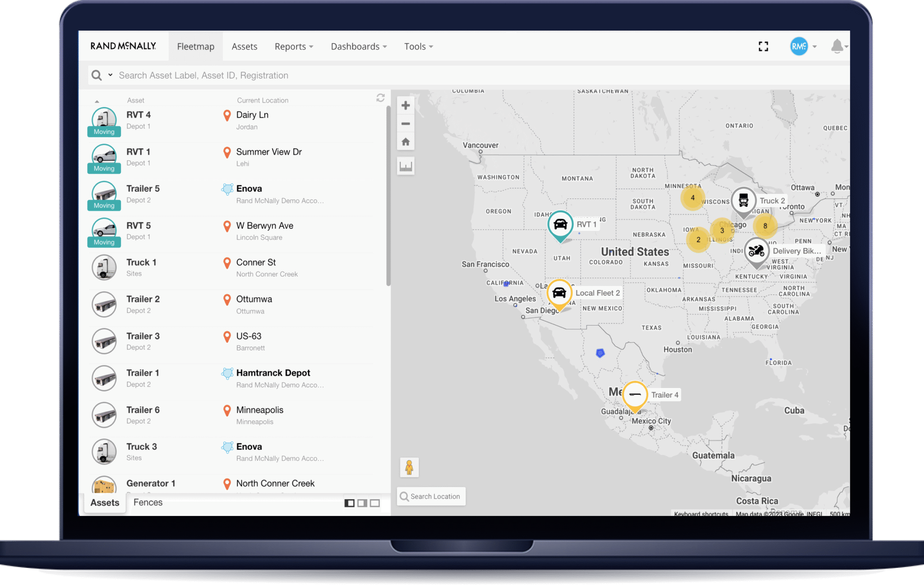This screenshot has height=585, width=924.
Task: Switch to the Fences tab
Action: click(148, 502)
